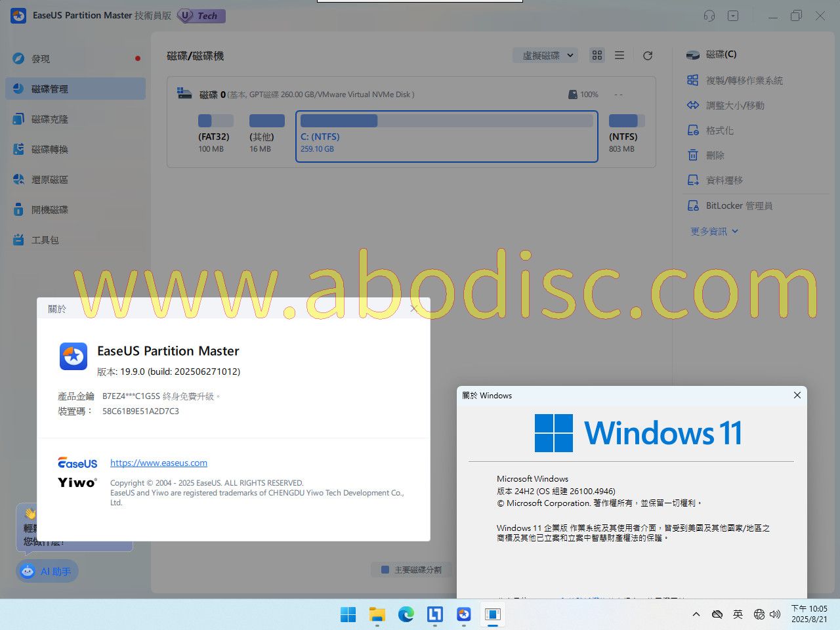Click the 發現 compass icon
The image size is (840, 630).
pyautogui.click(x=18, y=58)
